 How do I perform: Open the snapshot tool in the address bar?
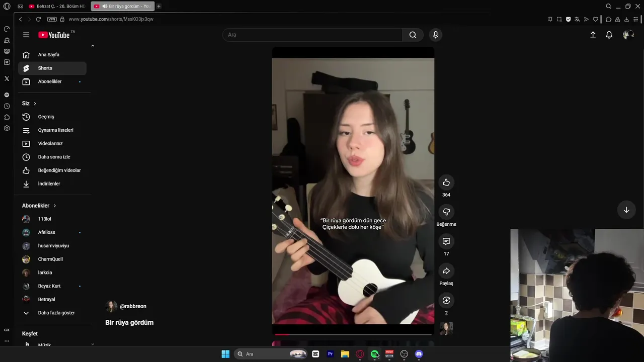pyautogui.click(x=559, y=19)
